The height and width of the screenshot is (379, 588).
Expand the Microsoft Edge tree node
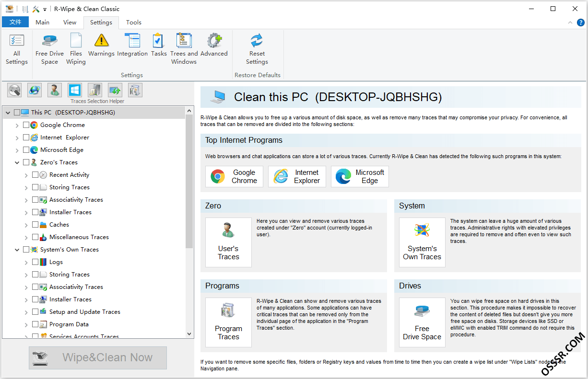click(x=17, y=150)
